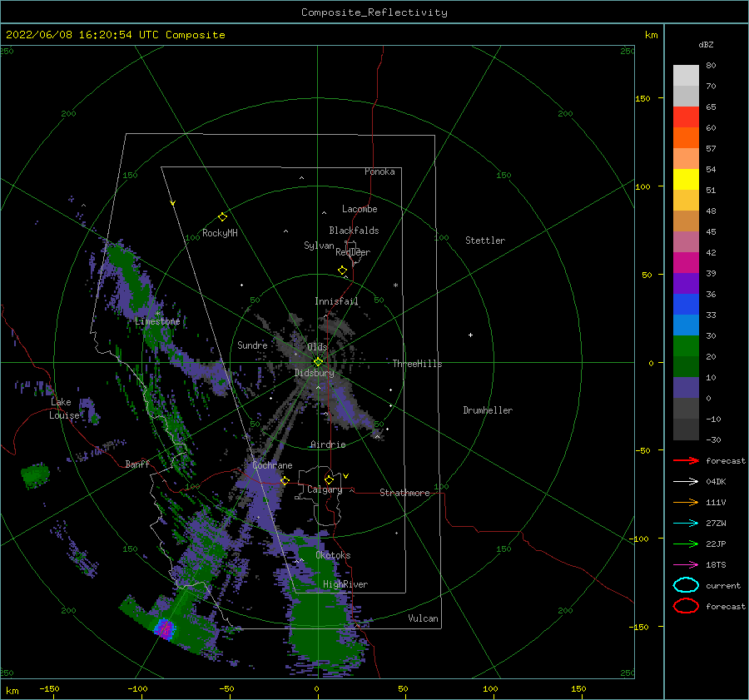Click the 65 dBZ red color swatch
The width and height of the screenshot is (749, 700).
coord(686,117)
